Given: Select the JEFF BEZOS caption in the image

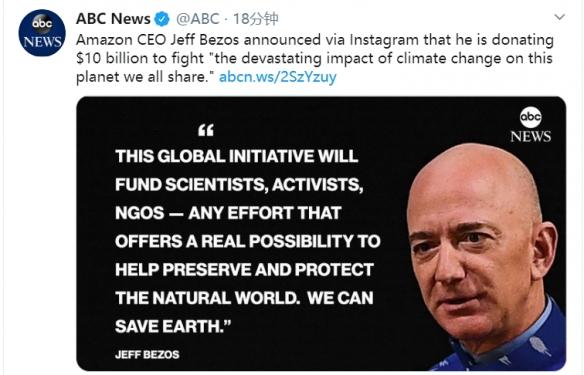Looking at the screenshot, I should tap(147, 354).
